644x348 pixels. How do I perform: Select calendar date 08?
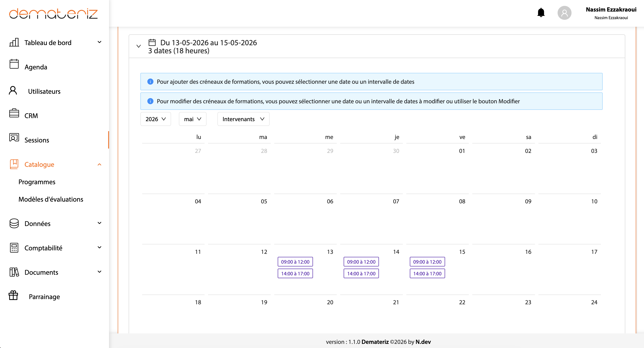(462, 201)
